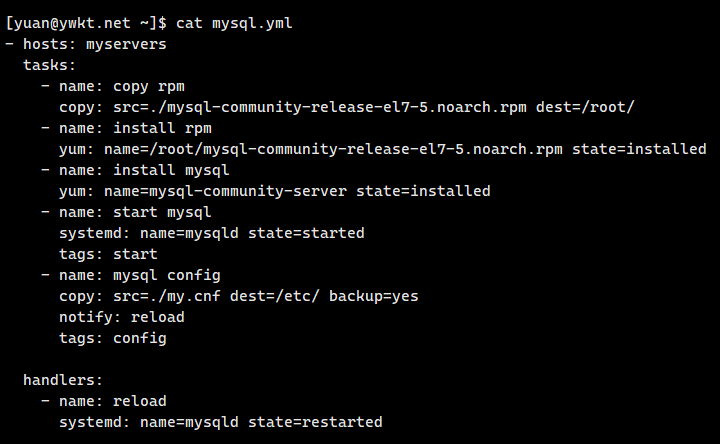This screenshot has width=720, height=444.
Task: Click the 'handlers:' keyword
Action: coord(63,380)
